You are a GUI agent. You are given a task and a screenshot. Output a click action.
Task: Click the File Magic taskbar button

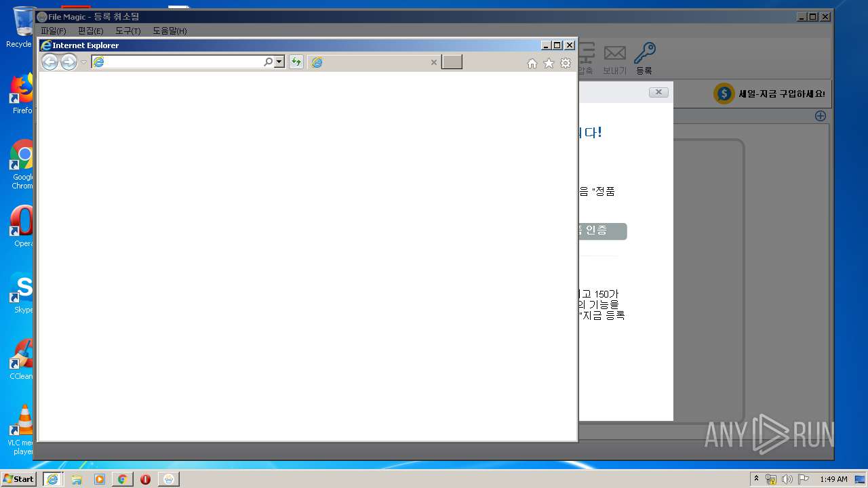[169, 479]
